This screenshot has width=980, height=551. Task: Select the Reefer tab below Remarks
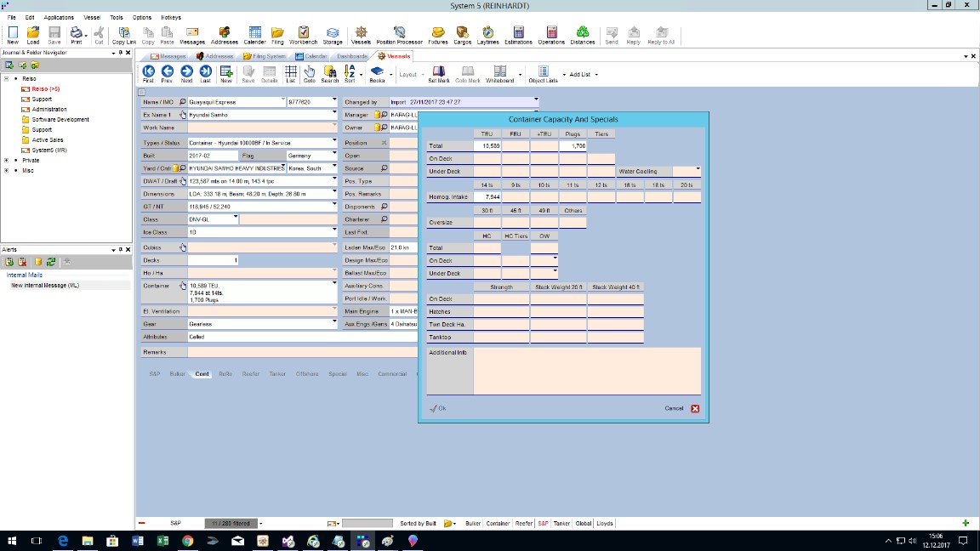(x=250, y=374)
